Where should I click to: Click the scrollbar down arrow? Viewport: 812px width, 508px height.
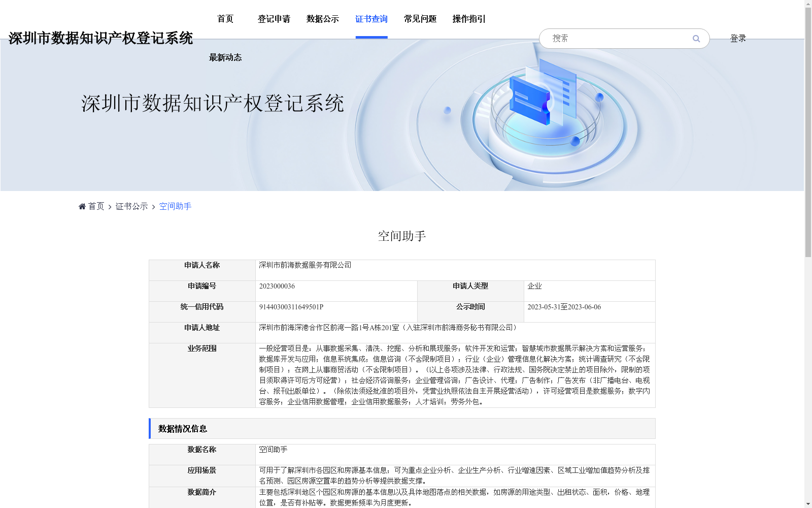[808, 504]
